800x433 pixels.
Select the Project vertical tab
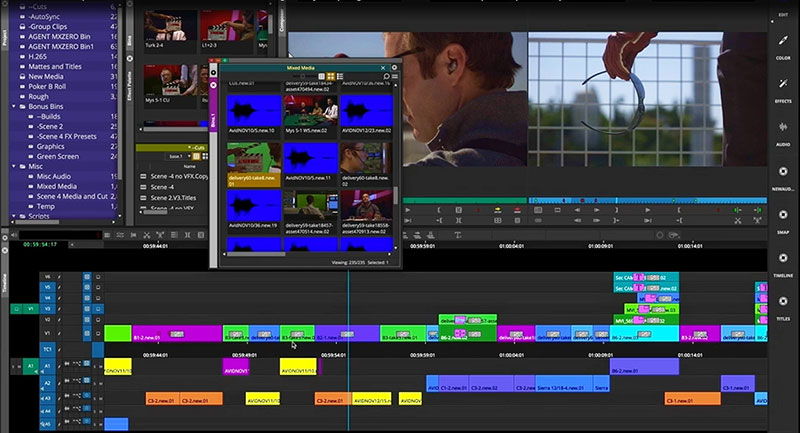[x=5, y=38]
